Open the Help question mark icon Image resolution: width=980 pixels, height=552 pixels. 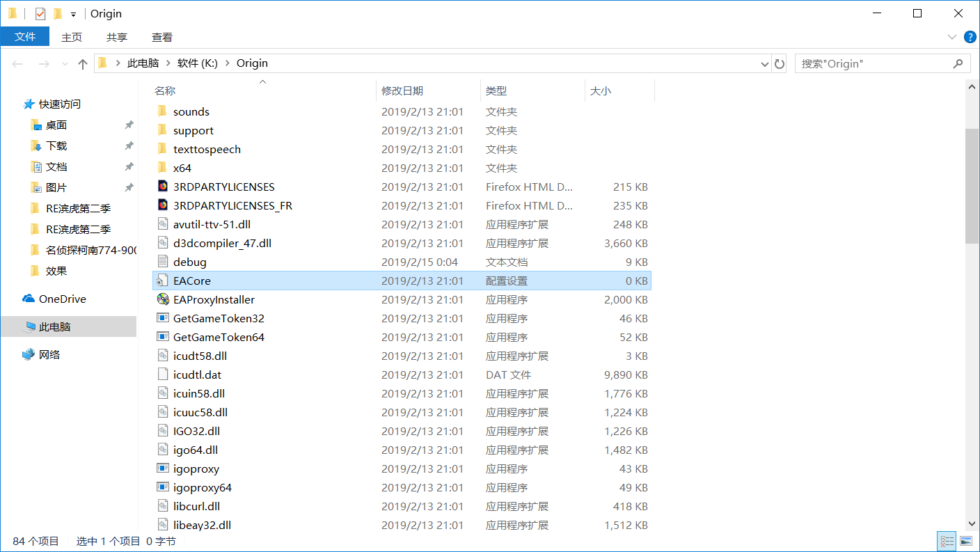[x=969, y=37]
